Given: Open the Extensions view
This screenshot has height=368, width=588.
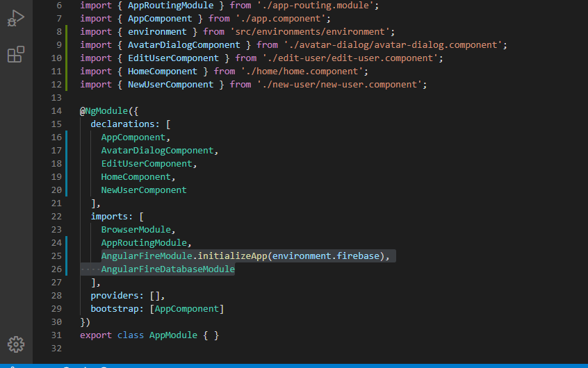Looking at the screenshot, I should pyautogui.click(x=15, y=55).
